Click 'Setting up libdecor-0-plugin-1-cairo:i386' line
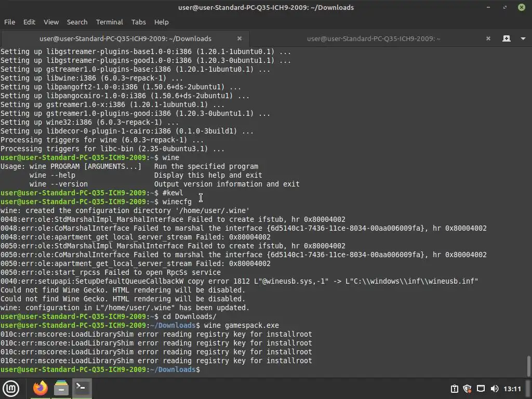This screenshot has height=399, width=532. 127,131
